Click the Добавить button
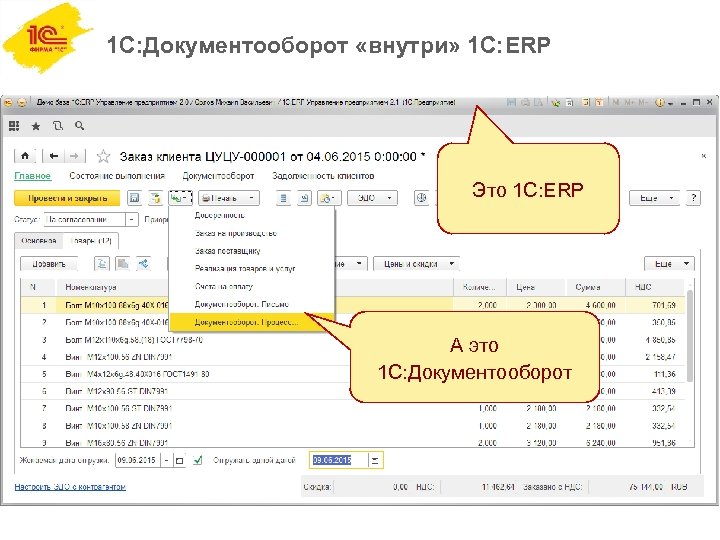720x540 pixels. [49, 264]
